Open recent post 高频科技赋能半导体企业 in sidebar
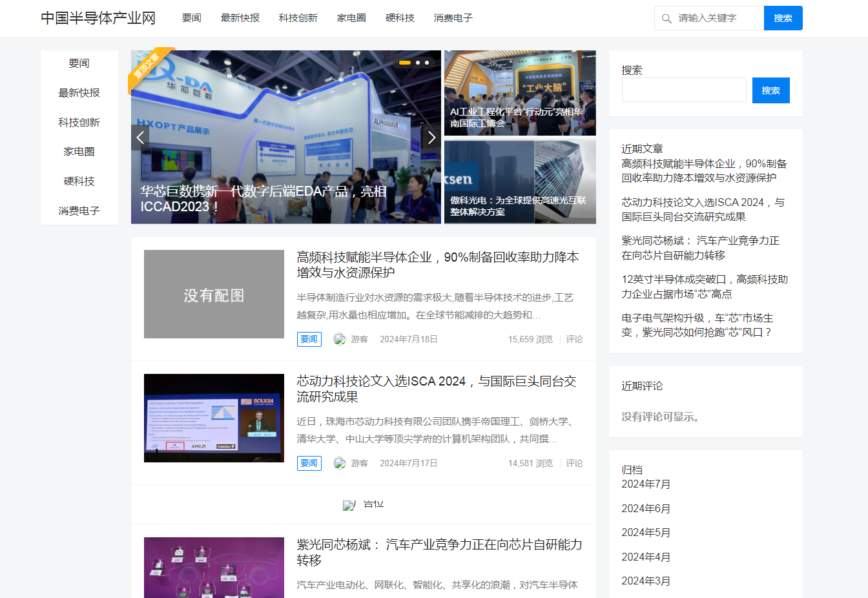 [705, 171]
